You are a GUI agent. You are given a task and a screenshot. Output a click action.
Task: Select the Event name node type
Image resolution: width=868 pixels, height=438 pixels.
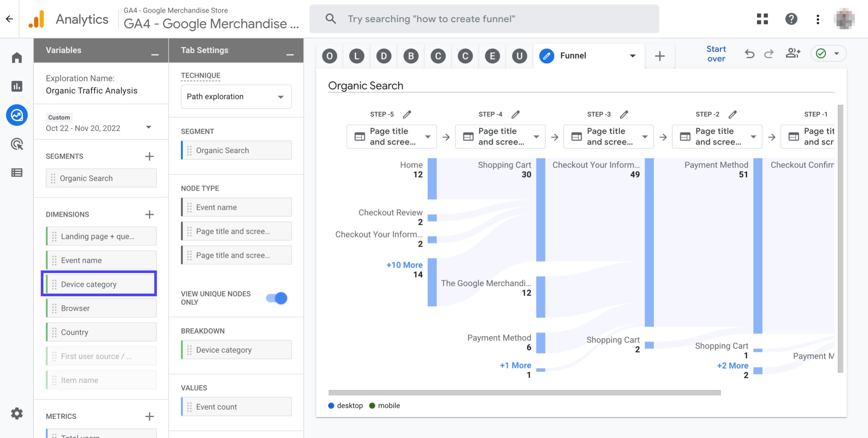click(x=236, y=207)
